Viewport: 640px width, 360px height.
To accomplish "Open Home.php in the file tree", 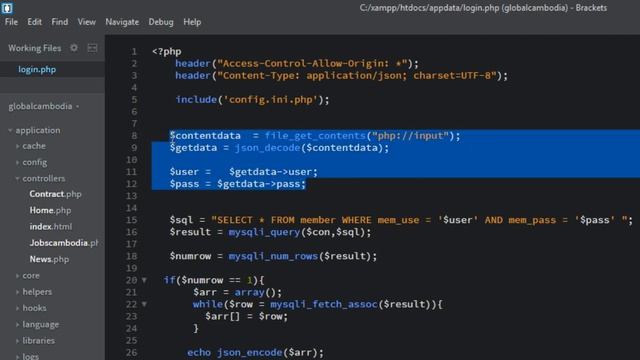I will tap(50, 211).
